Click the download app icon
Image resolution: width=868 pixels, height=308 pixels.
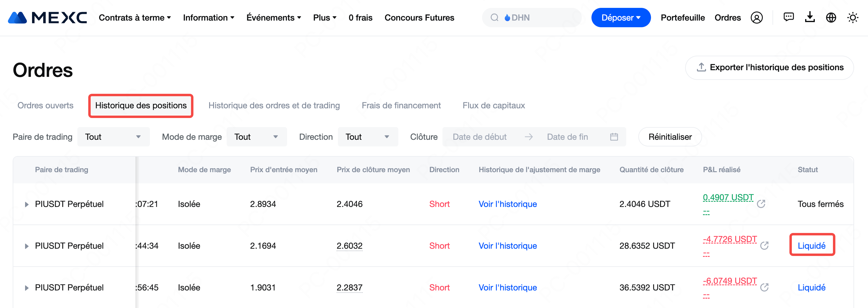coord(810,17)
